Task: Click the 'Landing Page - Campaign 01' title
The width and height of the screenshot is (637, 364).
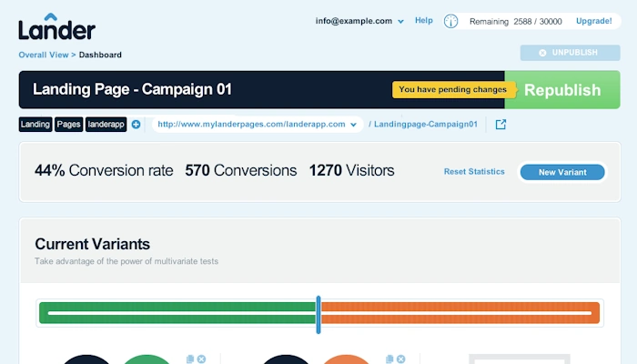Action: pos(133,89)
